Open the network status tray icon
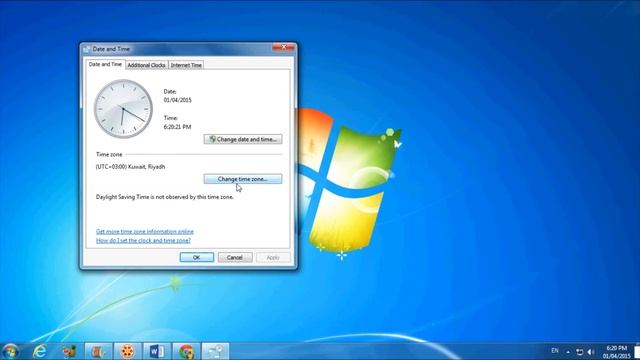This screenshot has width=640, height=360. 579,351
